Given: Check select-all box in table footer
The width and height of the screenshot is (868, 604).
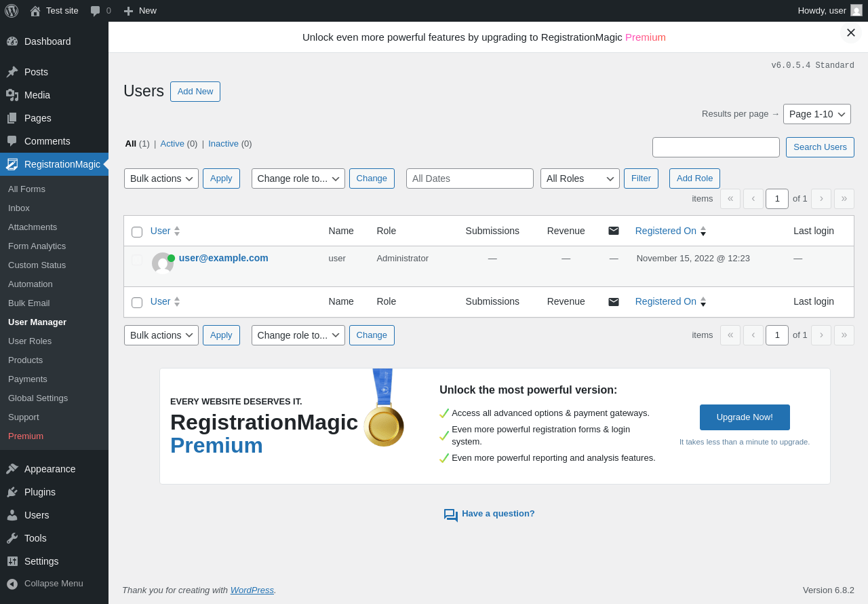Looking at the screenshot, I should (x=137, y=303).
